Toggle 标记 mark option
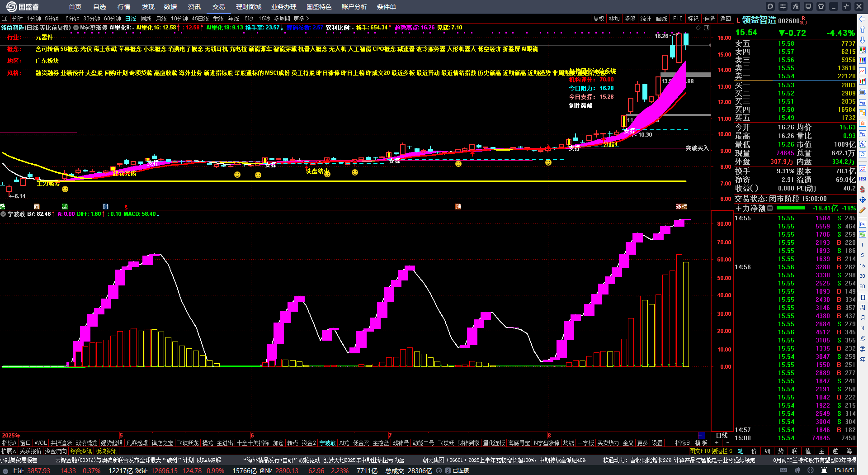Viewport: 868px width, 475px height. [693, 19]
